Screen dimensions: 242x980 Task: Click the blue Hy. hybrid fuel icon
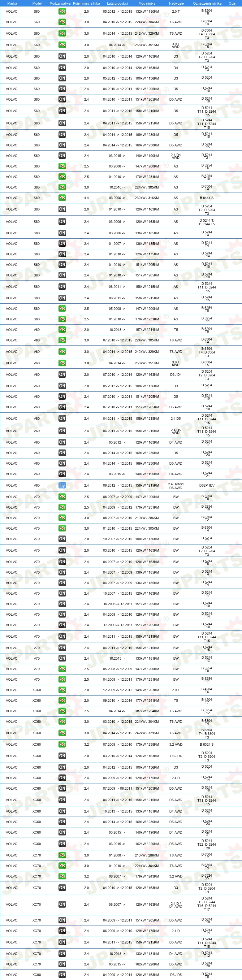click(62, 485)
